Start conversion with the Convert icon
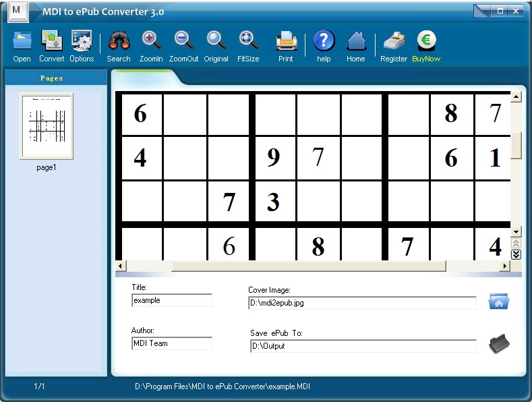 coord(51,42)
